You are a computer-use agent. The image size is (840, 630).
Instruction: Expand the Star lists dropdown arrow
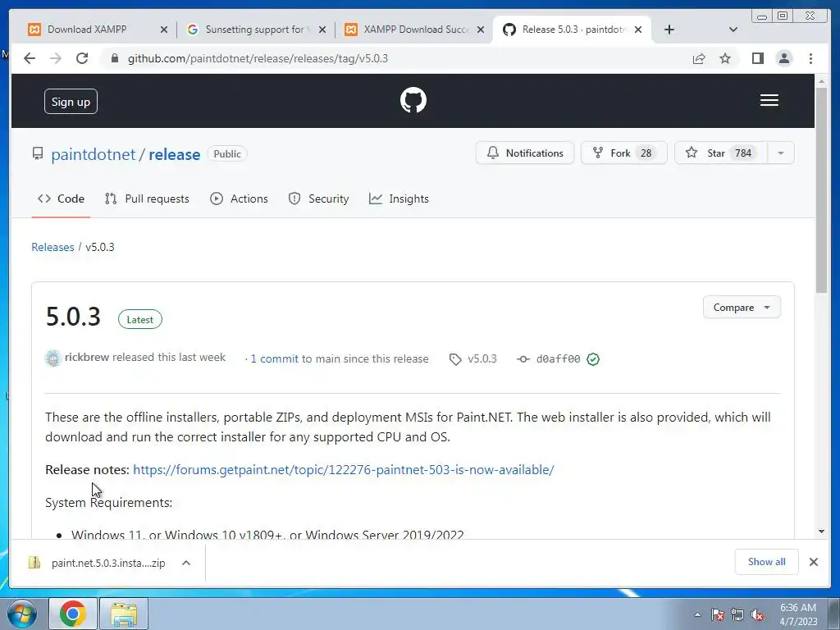[781, 153]
